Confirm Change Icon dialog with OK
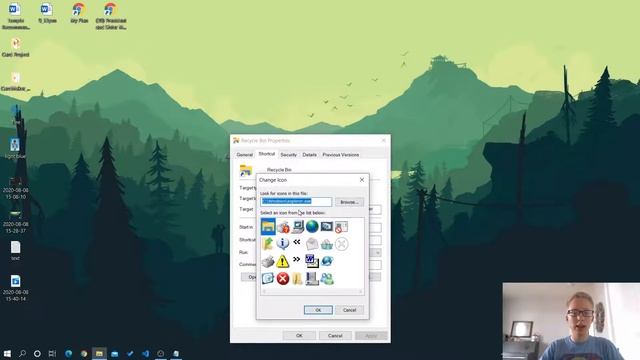Viewport: 640px width, 360px height. [318, 310]
